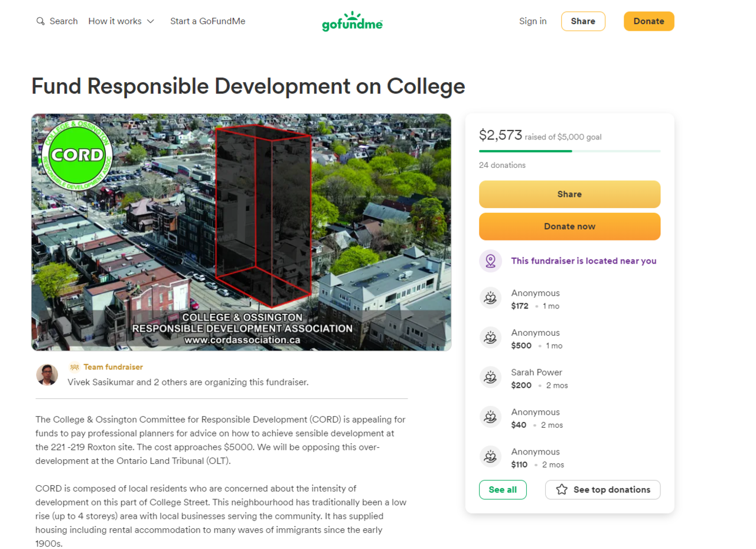
Task: Open the fundraiser aerial cover image
Action: (x=241, y=232)
